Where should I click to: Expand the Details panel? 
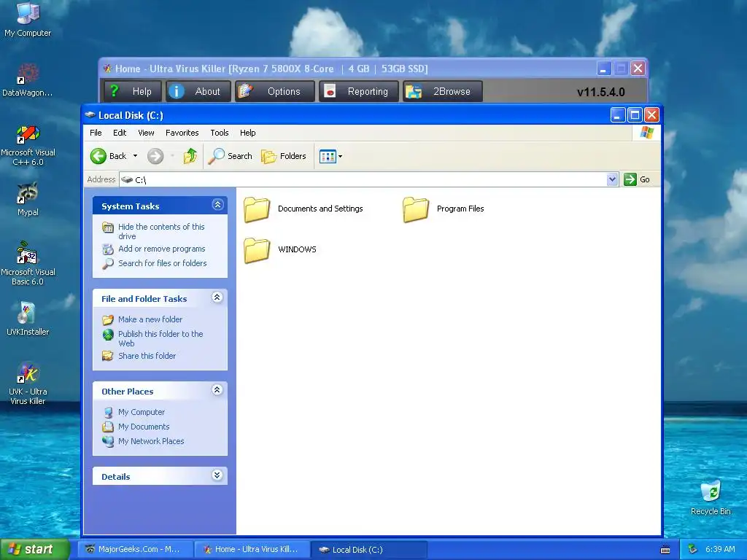pyautogui.click(x=217, y=475)
